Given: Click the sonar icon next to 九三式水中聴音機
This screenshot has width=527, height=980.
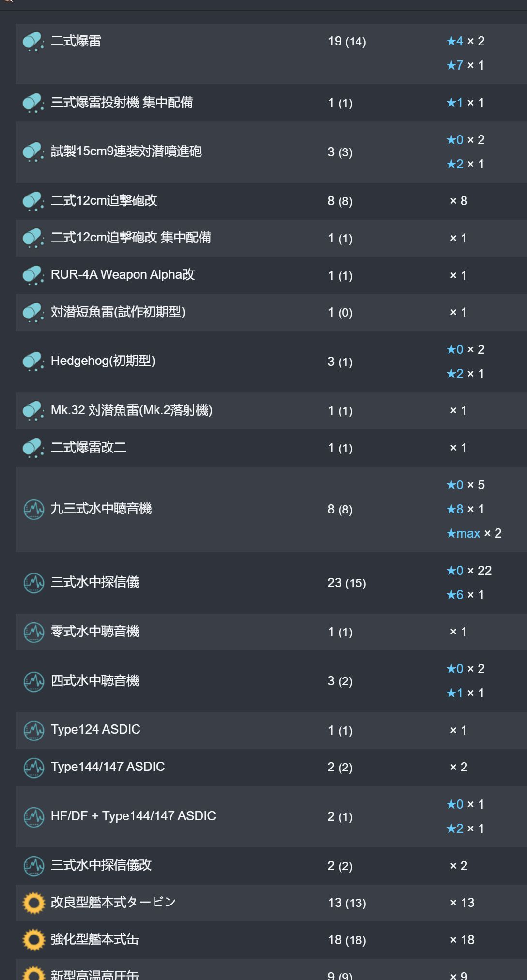Looking at the screenshot, I should [x=33, y=509].
